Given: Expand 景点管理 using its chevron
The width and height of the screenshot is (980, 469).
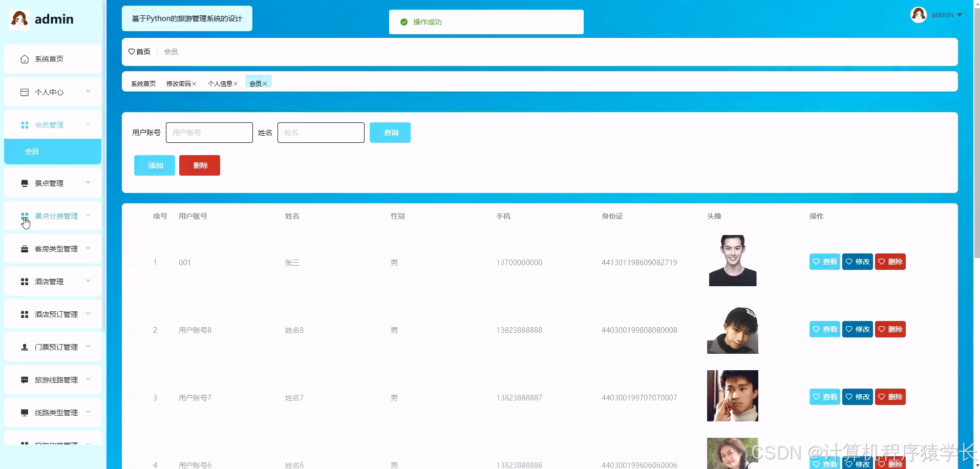Looking at the screenshot, I should coord(88,183).
